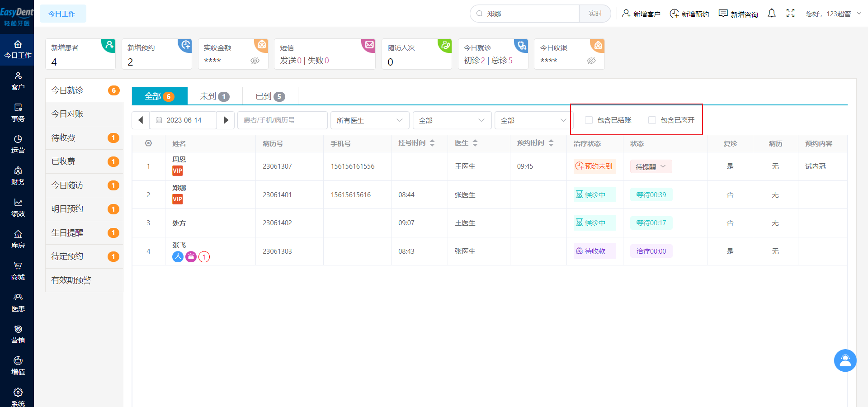Open 医患 section in sidebar

click(x=18, y=303)
